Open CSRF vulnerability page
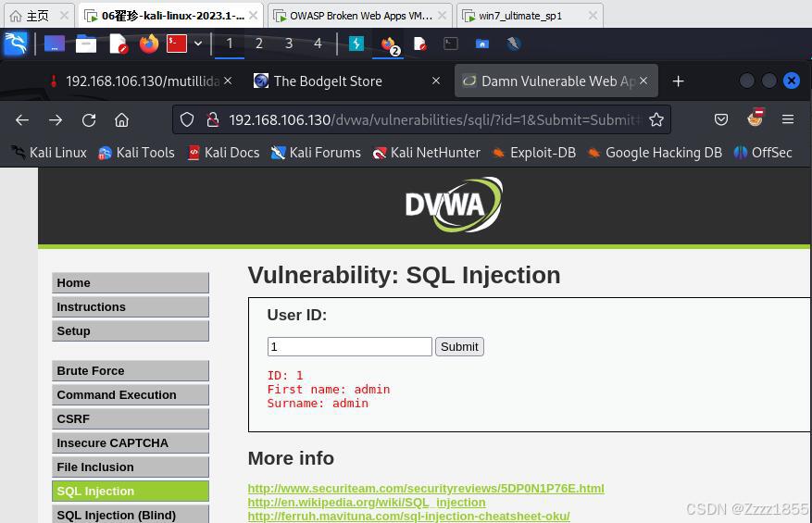Screen dimensions: 812x523 point(131,419)
